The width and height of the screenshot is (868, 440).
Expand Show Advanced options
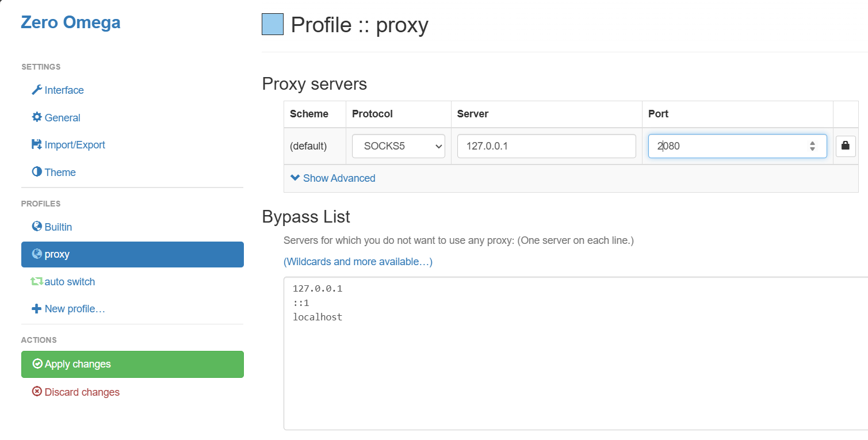339,178
